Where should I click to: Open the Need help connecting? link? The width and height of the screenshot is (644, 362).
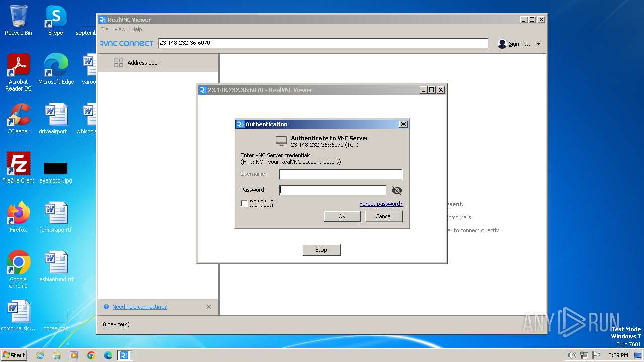pyautogui.click(x=139, y=307)
